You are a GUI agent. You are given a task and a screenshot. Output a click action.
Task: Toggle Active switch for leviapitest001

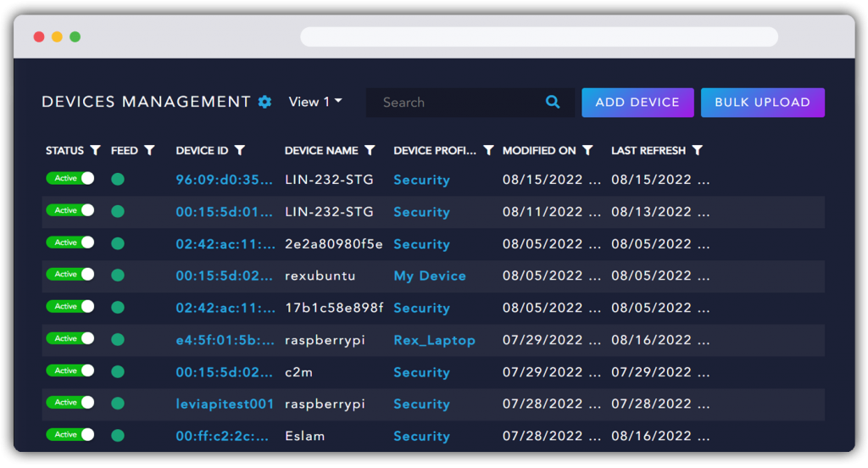pyautogui.click(x=70, y=403)
